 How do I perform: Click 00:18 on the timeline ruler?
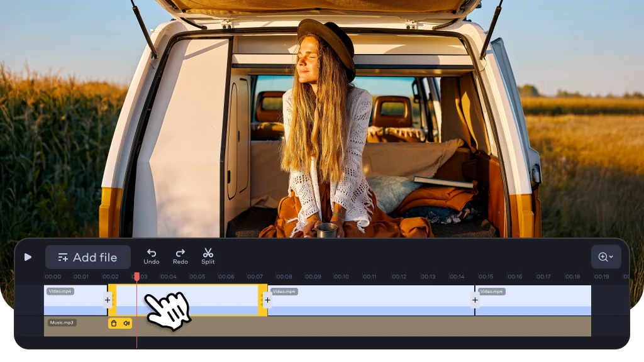click(572, 277)
